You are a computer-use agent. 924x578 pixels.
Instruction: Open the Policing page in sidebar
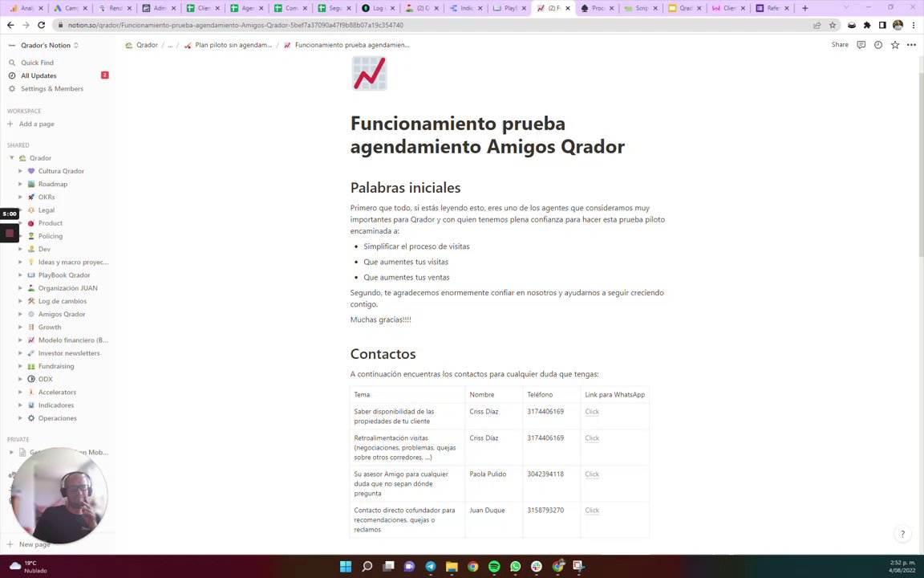(50, 236)
